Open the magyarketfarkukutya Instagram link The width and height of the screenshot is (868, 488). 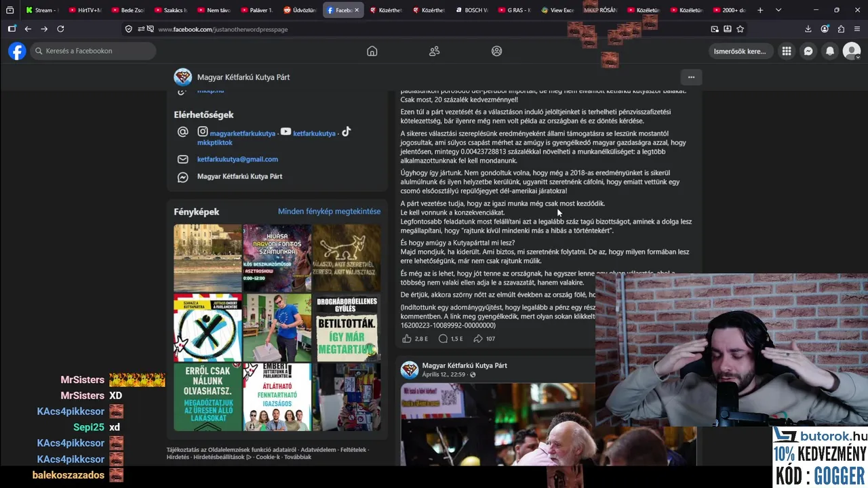point(242,134)
